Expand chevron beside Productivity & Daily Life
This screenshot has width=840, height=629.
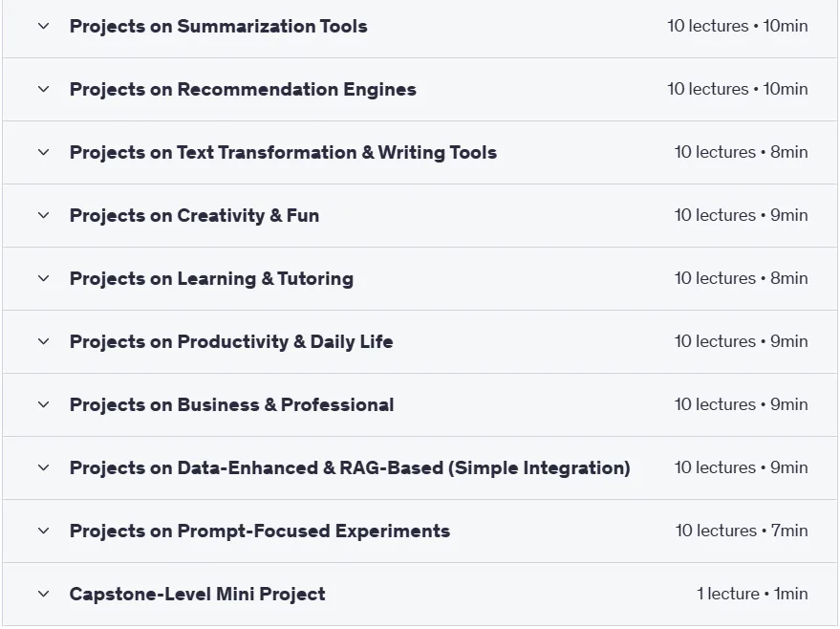(44, 341)
